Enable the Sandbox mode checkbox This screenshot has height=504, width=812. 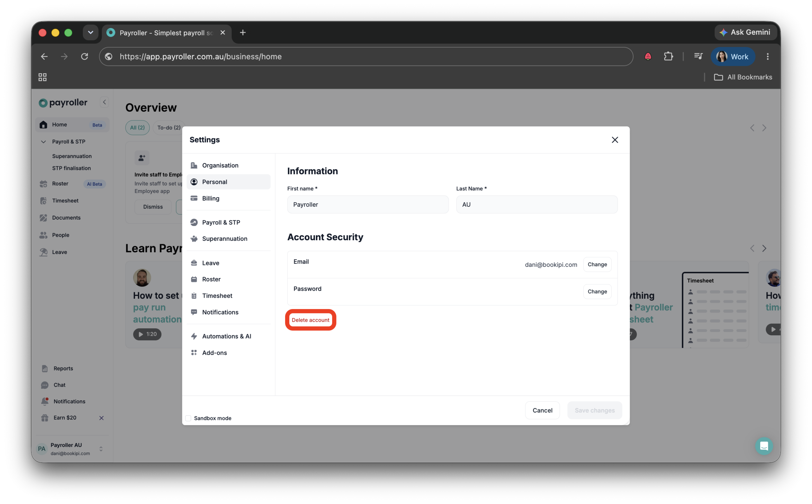(188, 418)
